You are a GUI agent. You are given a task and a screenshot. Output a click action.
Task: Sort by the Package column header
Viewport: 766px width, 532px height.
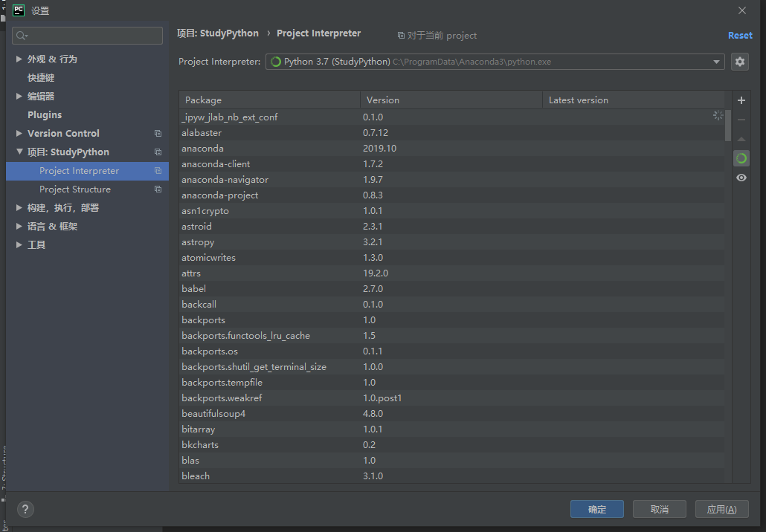[270, 100]
